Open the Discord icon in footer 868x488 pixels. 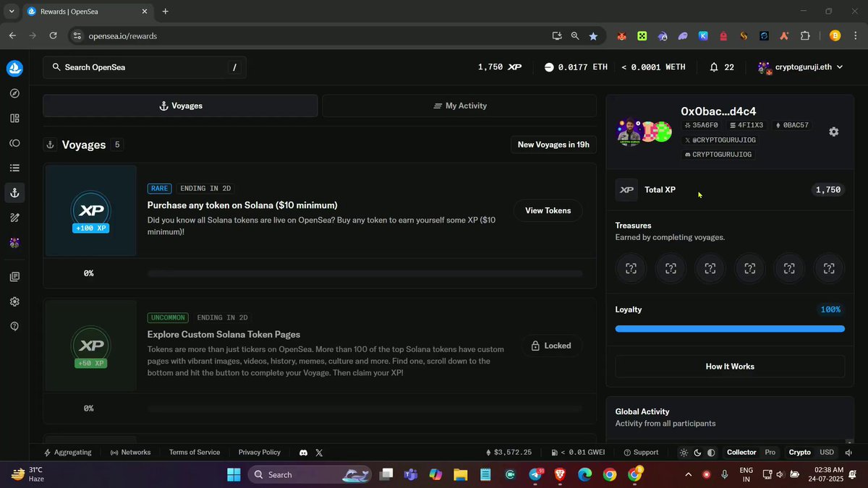[303, 453]
